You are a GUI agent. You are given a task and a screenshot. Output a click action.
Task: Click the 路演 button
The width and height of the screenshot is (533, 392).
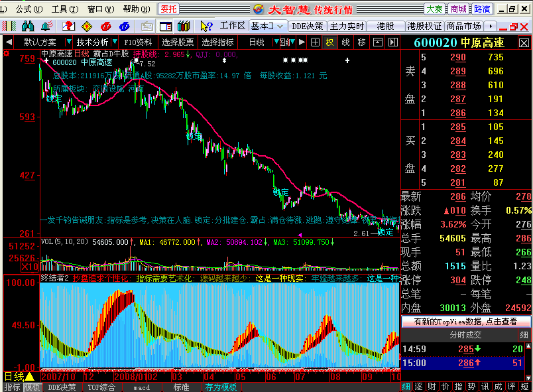click(482, 9)
